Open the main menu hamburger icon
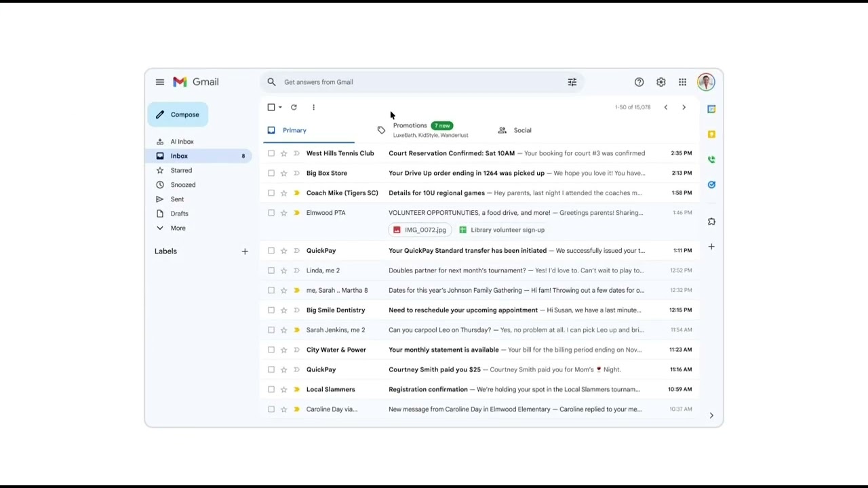Viewport: 868px width, 488px height. [x=160, y=82]
